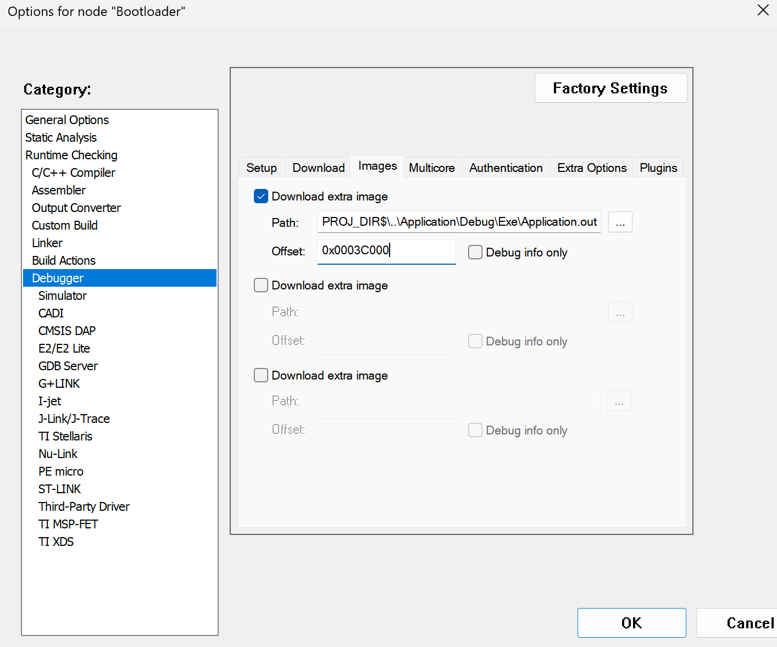Image resolution: width=777 pixels, height=647 pixels.
Task: Dismiss the dialog with Cancel
Action: [736, 623]
